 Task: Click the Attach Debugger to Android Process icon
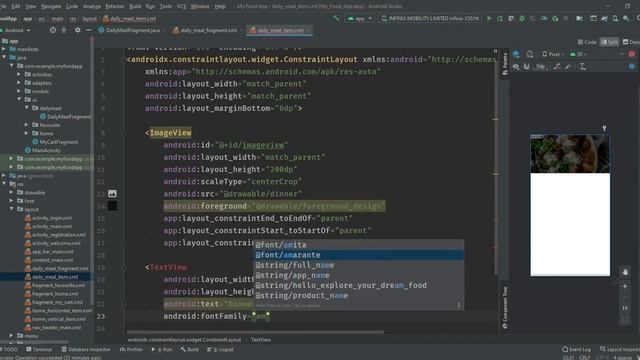[x=555, y=18]
